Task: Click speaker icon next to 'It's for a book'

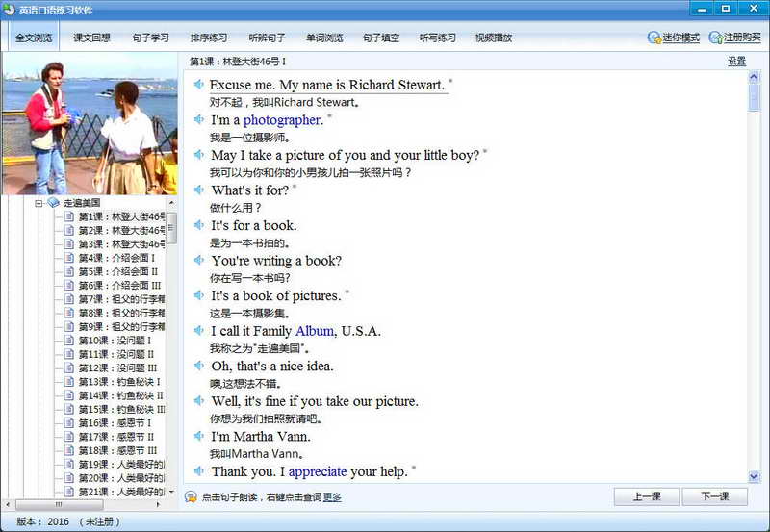Action: click(199, 225)
